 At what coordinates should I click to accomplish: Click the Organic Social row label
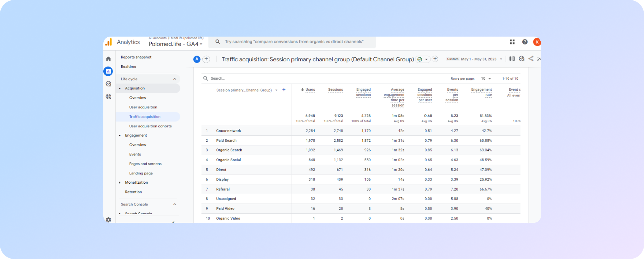pyautogui.click(x=229, y=160)
